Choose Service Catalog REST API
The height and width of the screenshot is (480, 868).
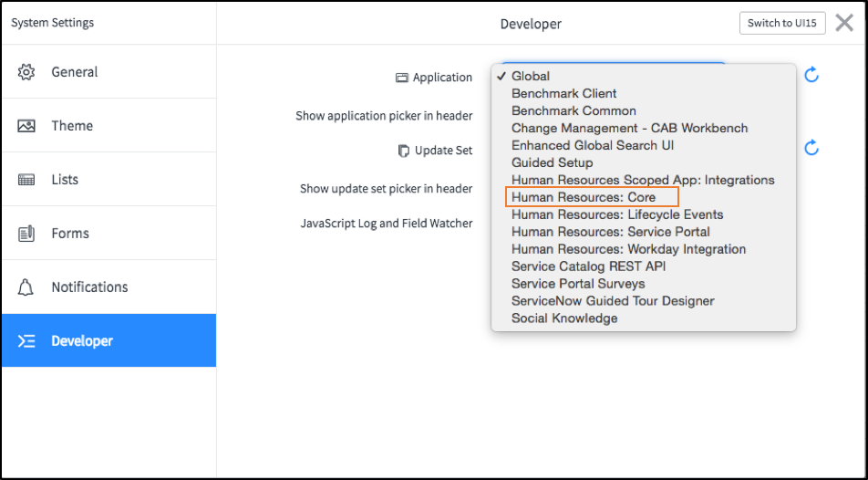click(644, 266)
